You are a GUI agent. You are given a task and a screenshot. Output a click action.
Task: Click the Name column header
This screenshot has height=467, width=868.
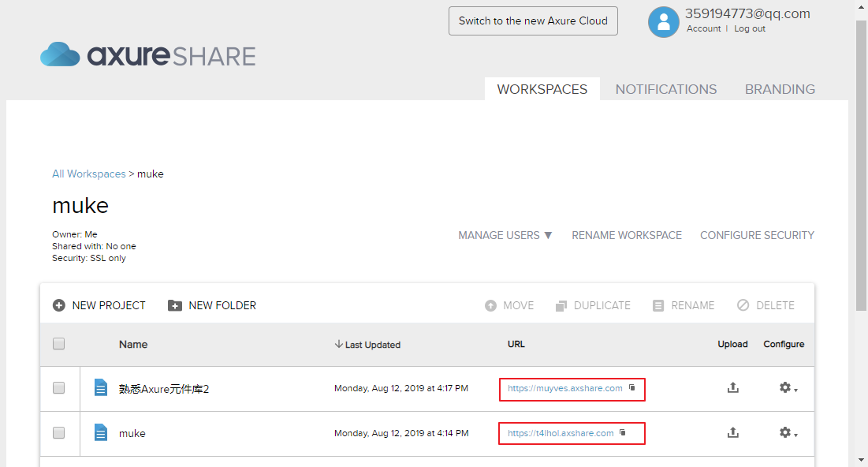click(x=133, y=344)
